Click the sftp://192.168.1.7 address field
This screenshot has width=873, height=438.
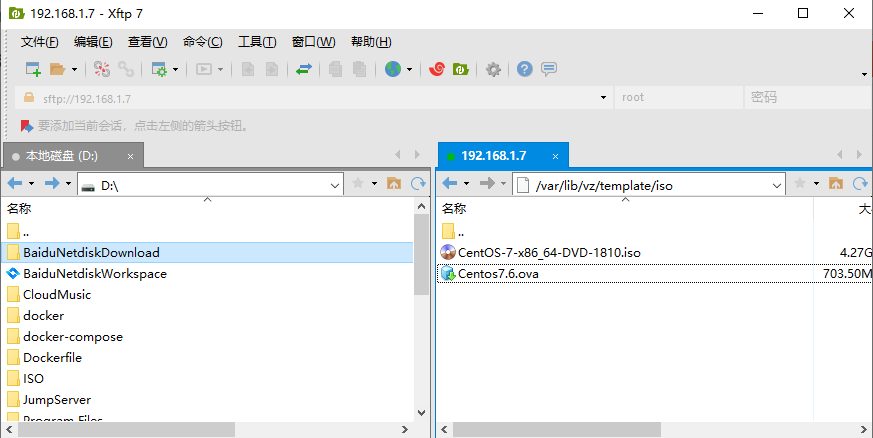click(312, 99)
